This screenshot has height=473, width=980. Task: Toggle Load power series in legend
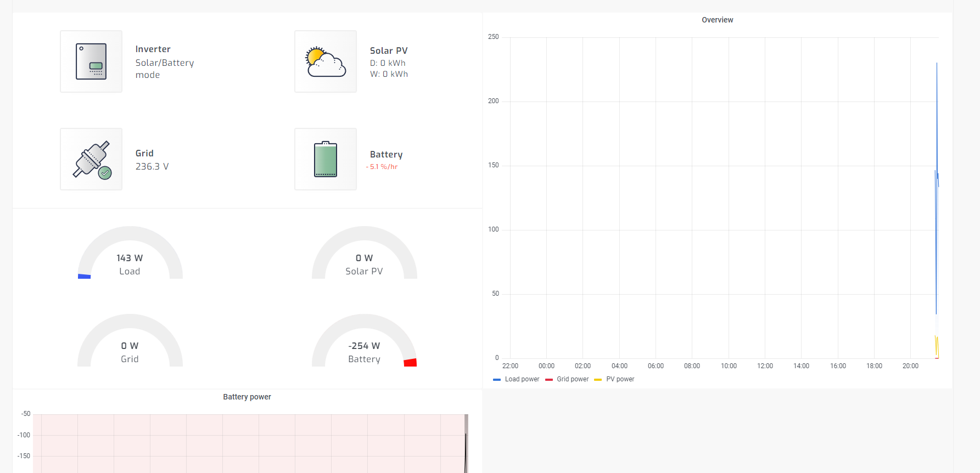click(x=522, y=379)
